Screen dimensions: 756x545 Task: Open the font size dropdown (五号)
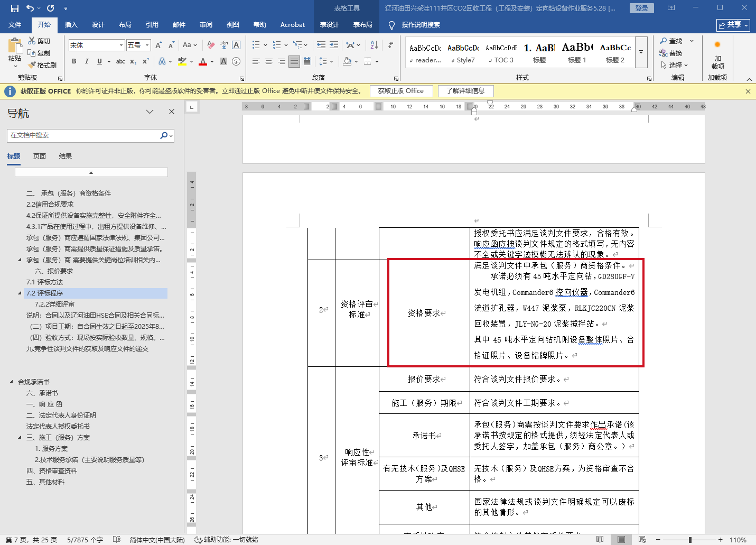[x=147, y=45]
